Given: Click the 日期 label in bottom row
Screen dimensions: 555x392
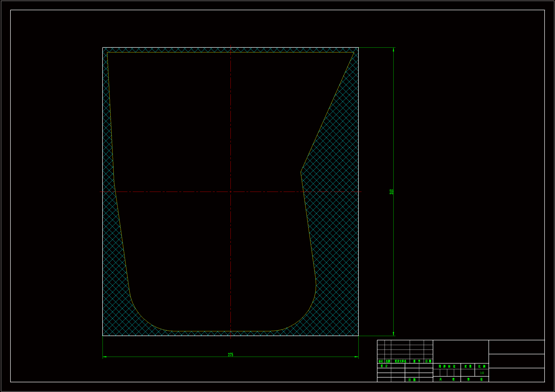Looking at the screenshot, I should (412, 380).
